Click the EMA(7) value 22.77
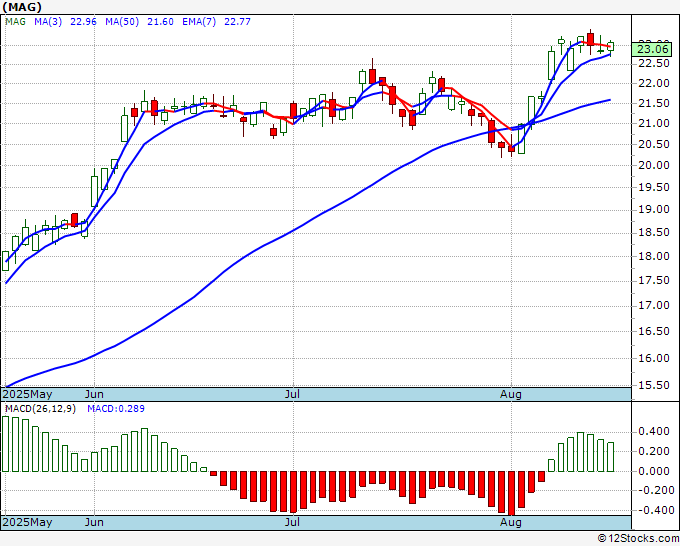680x546 pixels. pyautogui.click(x=237, y=22)
